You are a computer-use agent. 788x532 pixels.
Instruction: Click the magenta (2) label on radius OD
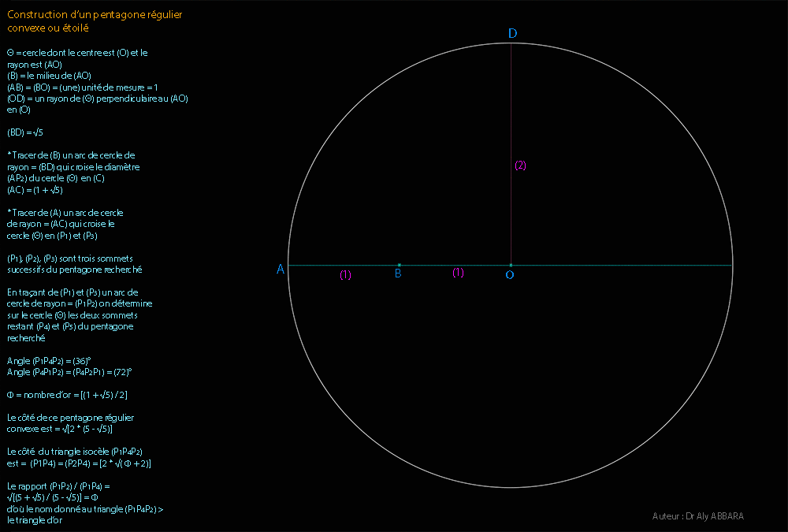pyautogui.click(x=520, y=166)
